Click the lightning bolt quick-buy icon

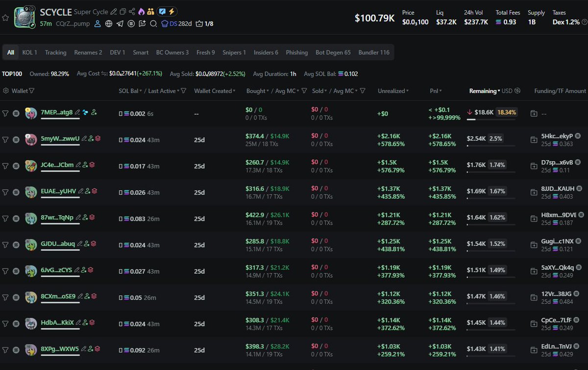point(171,12)
